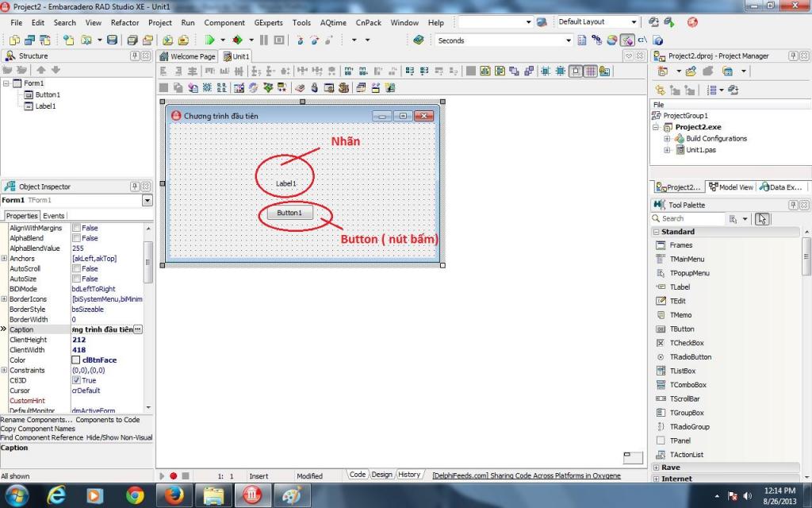Open the Refactor menu
Screen dimensions: 812x508
124,23
